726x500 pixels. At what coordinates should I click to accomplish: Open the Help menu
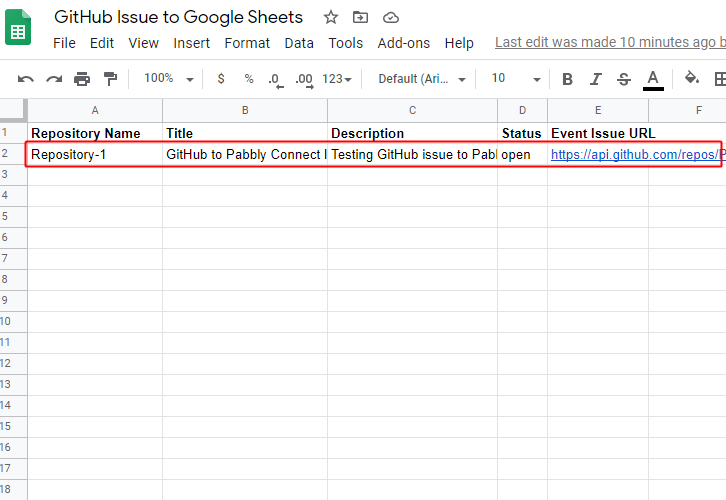(459, 43)
